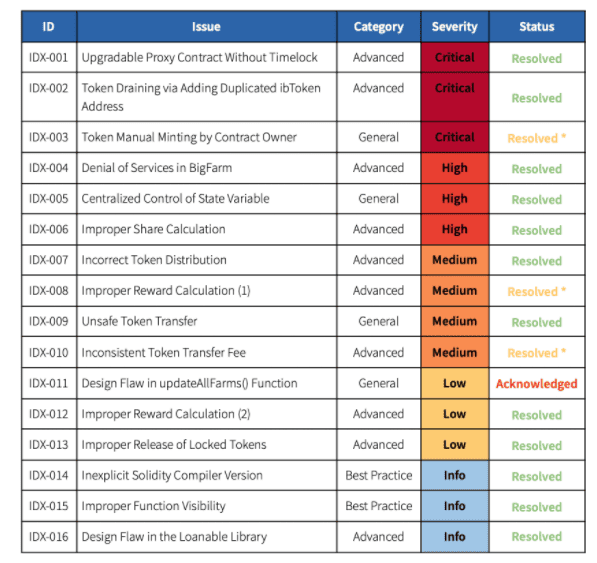Click the Acknowledged status for IDX-011
Viewport: 597px width, 563px height.
(536, 384)
